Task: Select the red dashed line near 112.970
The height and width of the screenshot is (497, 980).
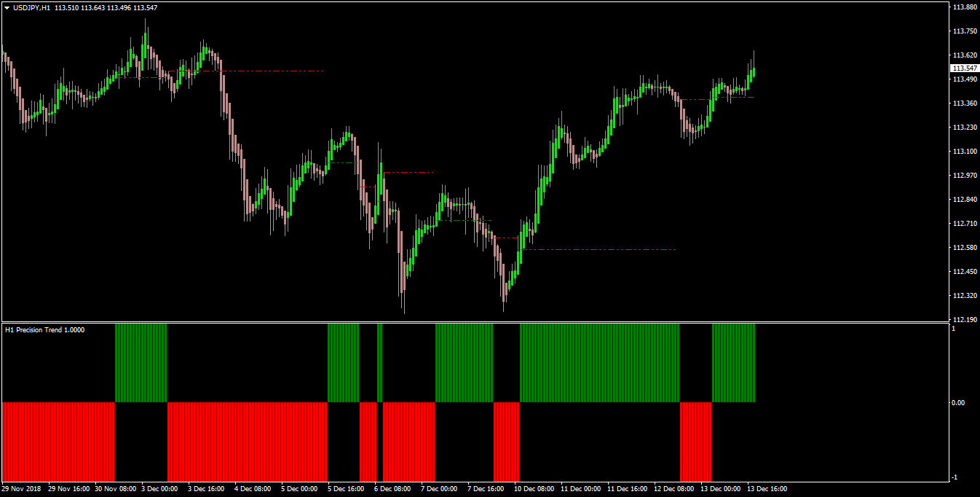Action: [408, 172]
